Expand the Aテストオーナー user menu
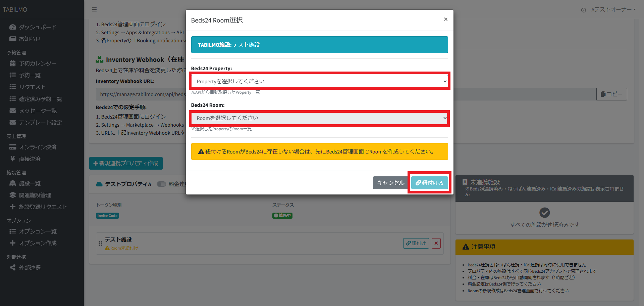 [613, 9]
